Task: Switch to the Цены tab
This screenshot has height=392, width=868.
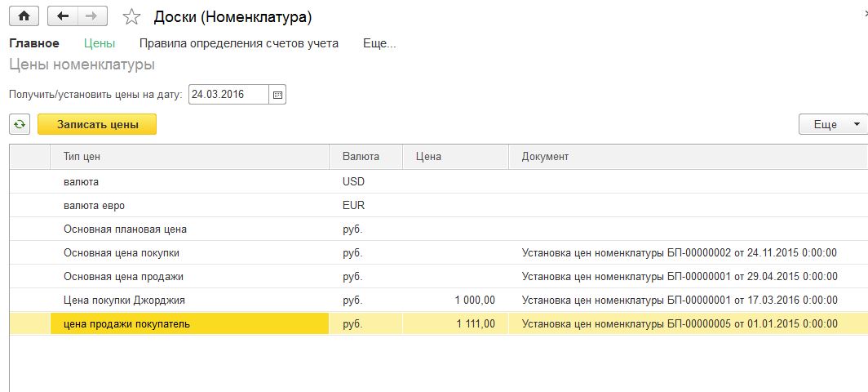Action: pos(100,43)
